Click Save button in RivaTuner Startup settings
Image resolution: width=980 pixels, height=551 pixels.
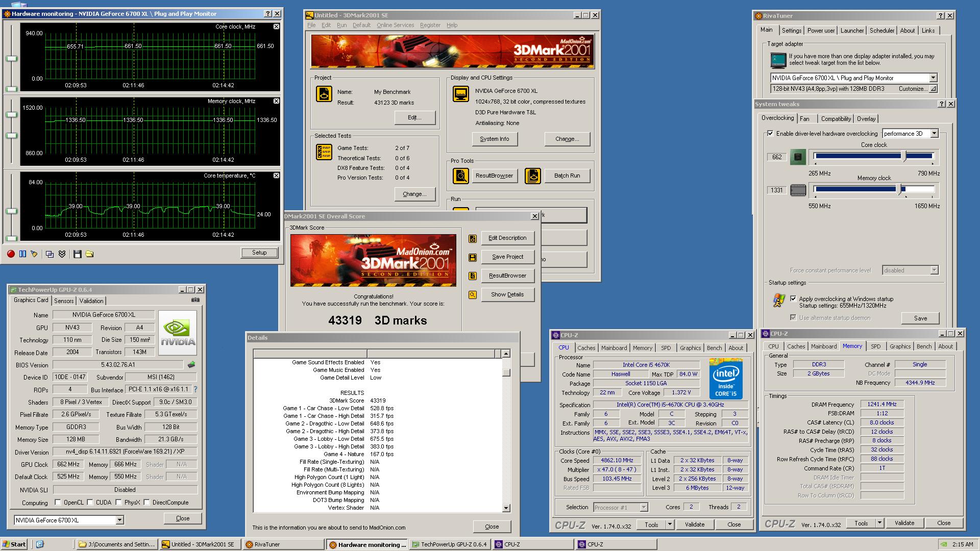(920, 318)
